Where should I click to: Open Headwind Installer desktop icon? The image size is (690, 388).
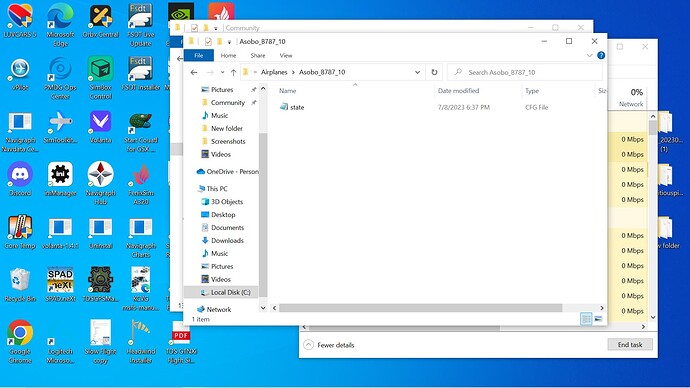coord(140,342)
